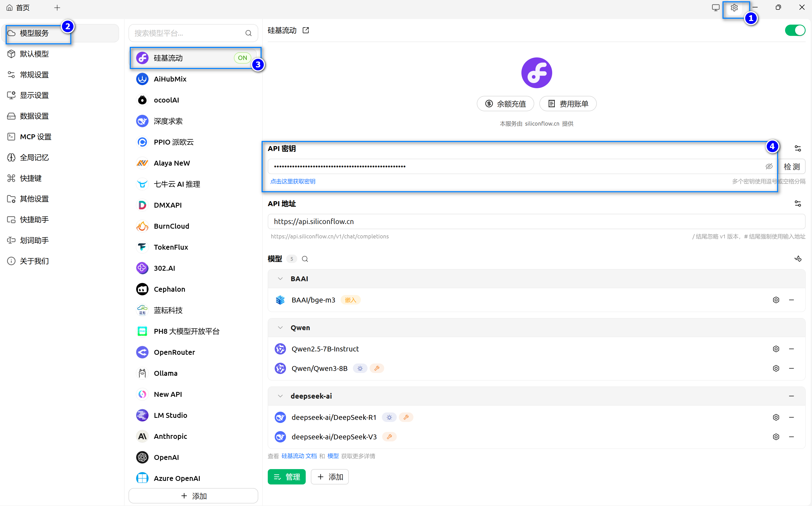Remove the entire deepseek-ai group
The height and width of the screenshot is (506, 812).
[x=791, y=396]
